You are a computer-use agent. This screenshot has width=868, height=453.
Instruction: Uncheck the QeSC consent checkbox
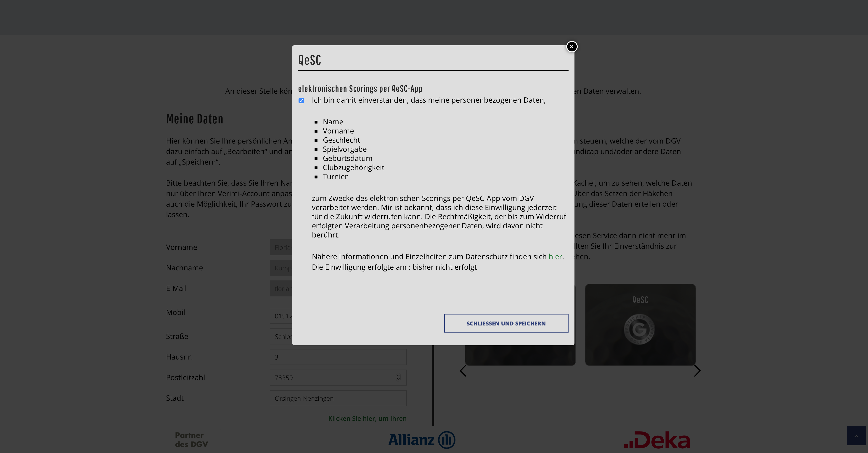point(301,100)
